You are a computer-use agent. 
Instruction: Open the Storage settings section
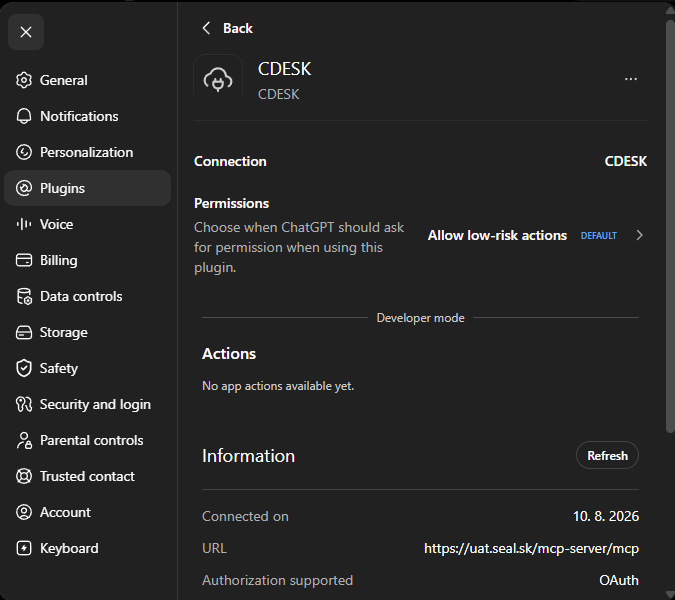tap(87, 332)
